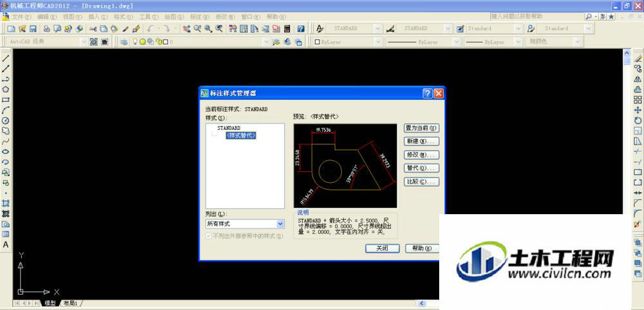This screenshot has width=644, height=310.
Task: Open the 文件 (File) menu
Action: click(x=21, y=17)
